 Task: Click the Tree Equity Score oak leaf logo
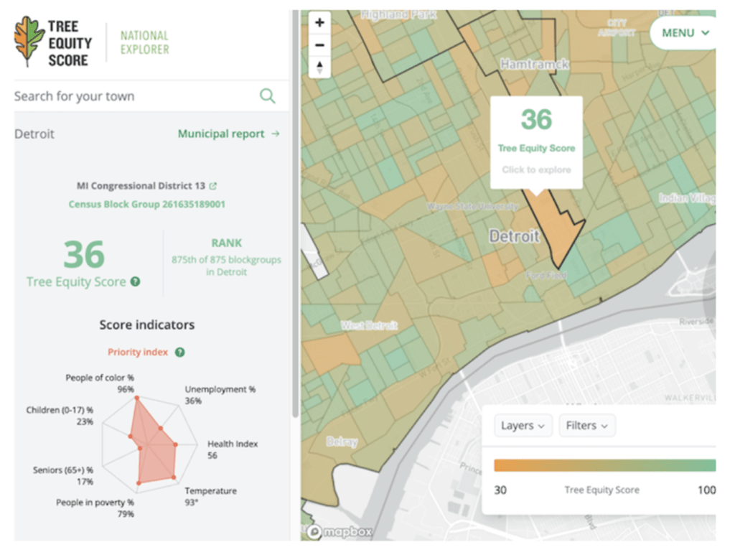[29, 42]
